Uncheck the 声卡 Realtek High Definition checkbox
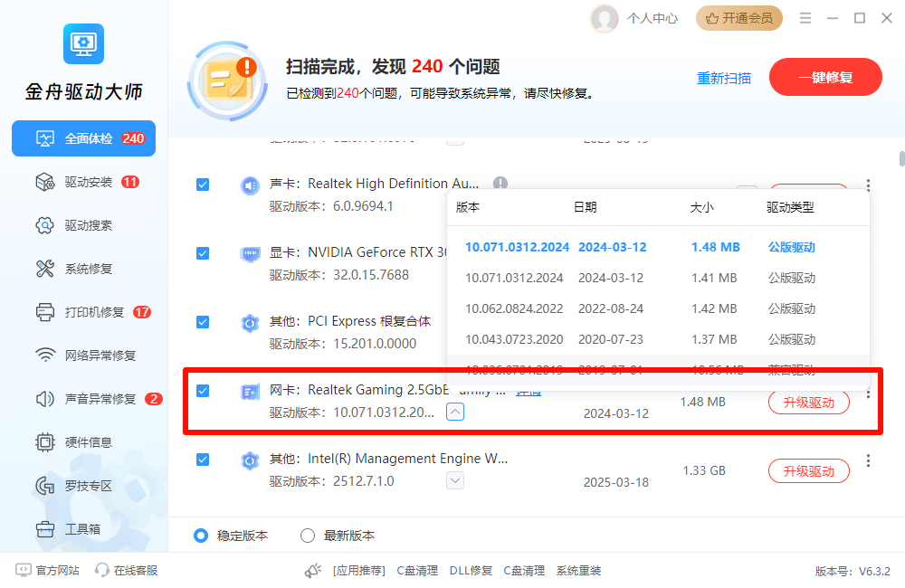 coord(203,185)
